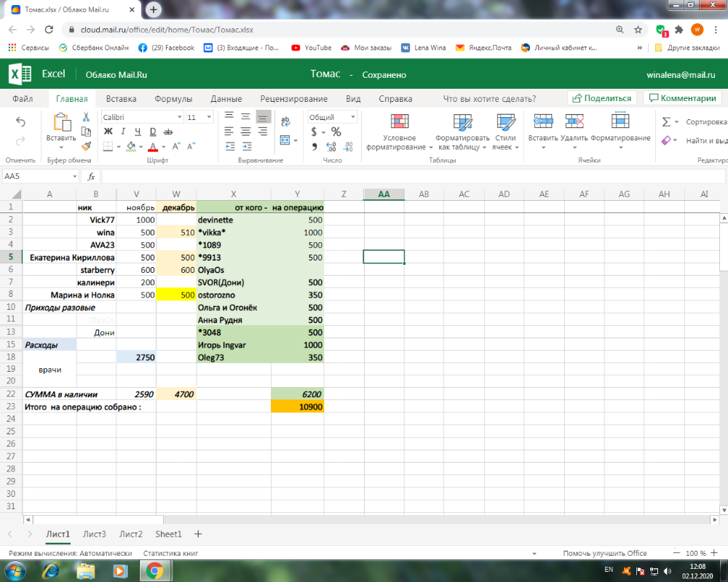The width and height of the screenshot is (728, 582).
Task: Open the font size dropdown
Action: click(208, 116)
